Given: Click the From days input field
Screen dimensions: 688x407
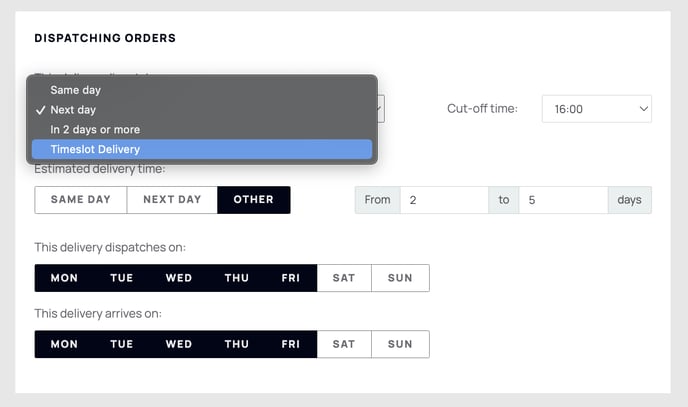Looking at the screenshot, I should (444, 200).
